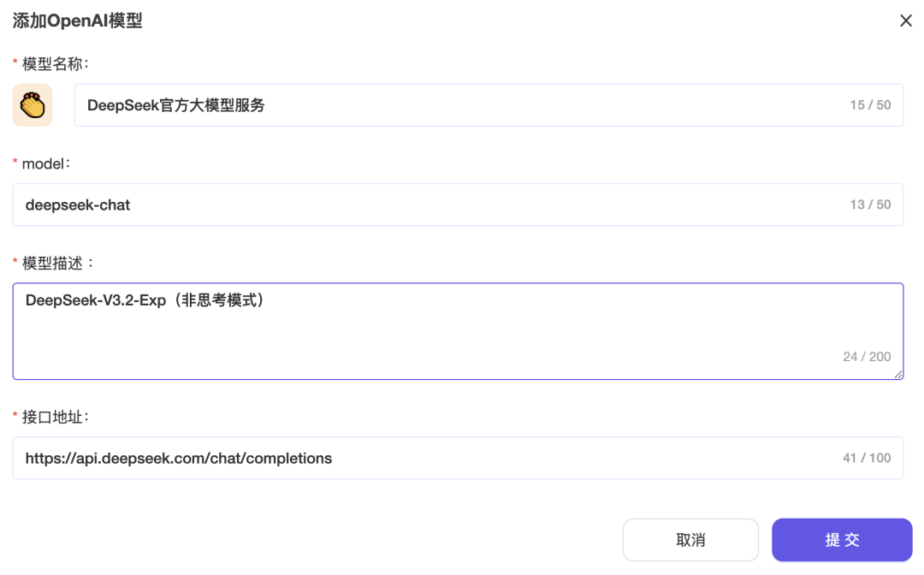
Task: Click the model field label
Action: pyautogui.click(x=45, y=163)
